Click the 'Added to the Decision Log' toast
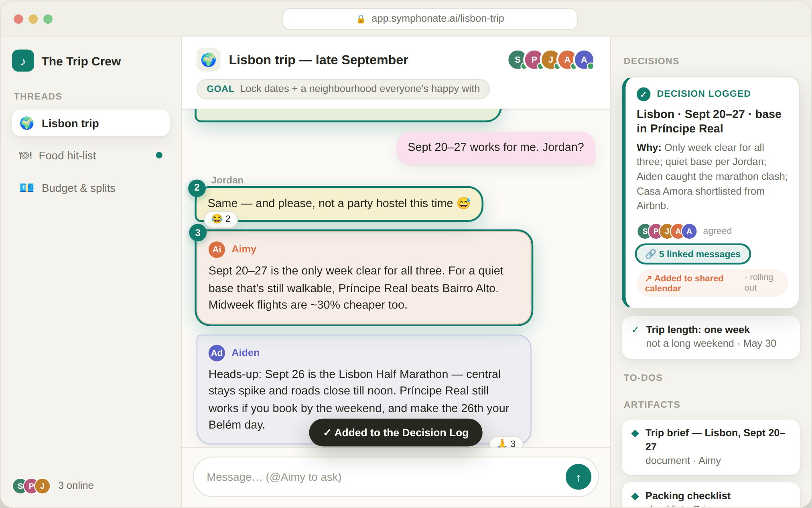Screen dimensions: 812x508 coord(396,433)
